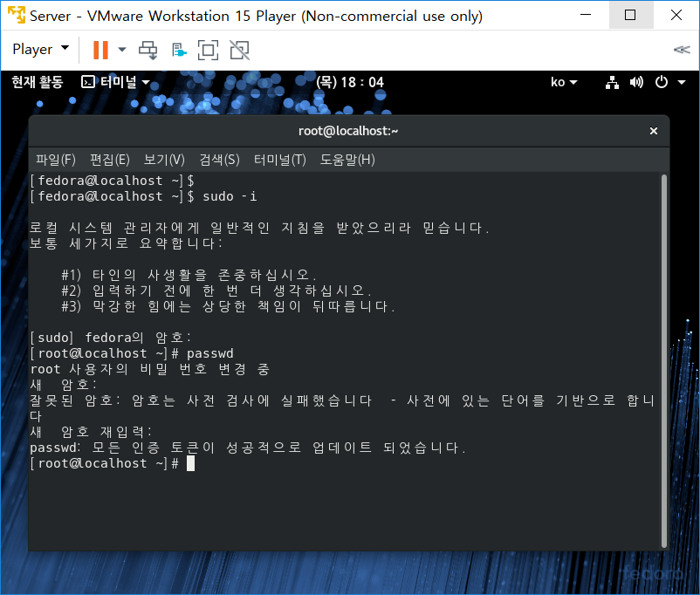Open the 현재 활동 activities overview
Viewport: 700px width, 595px height.
coord(38,82)
